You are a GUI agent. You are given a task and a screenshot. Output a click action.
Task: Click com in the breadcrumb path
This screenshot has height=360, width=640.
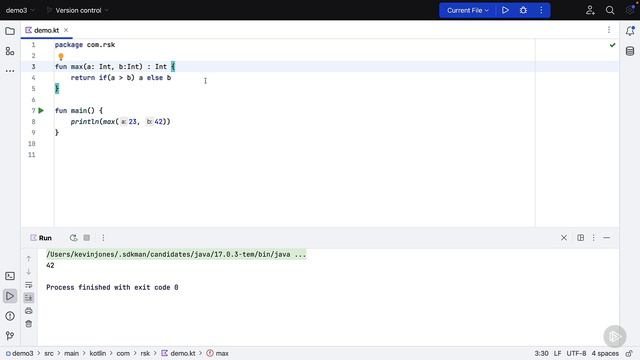tap(123, 353)
